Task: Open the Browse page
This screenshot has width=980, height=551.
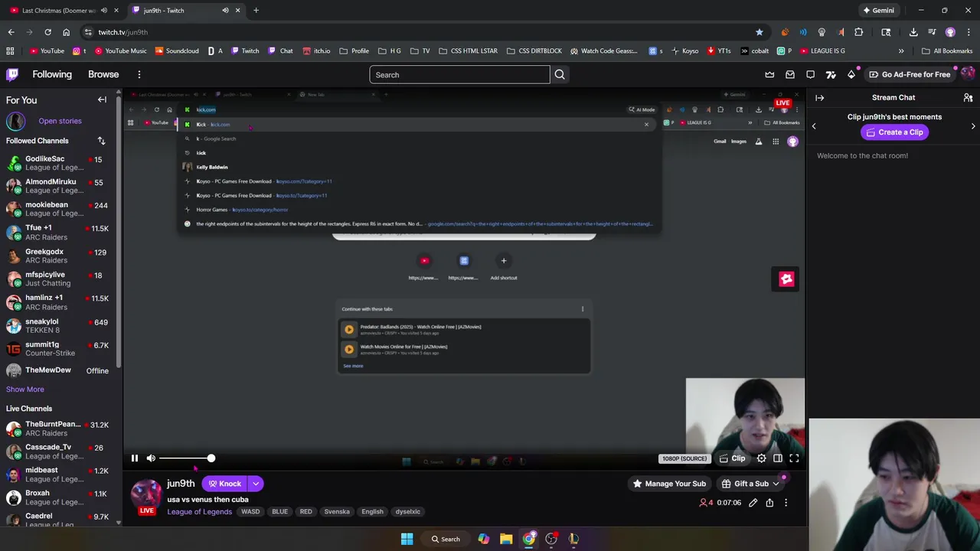Action: (103, 74)
